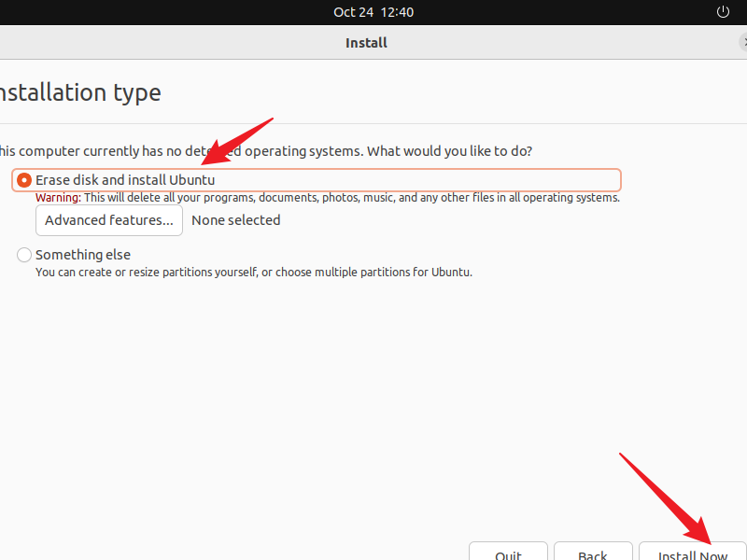
Task: Select the Erase disk radio button circle
Action: 24,180
